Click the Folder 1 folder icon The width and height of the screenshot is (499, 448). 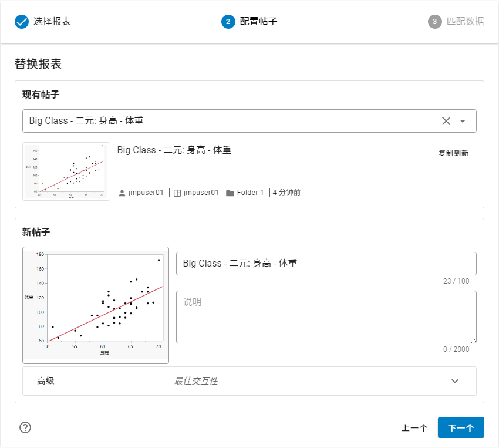(x=230, y=193)
